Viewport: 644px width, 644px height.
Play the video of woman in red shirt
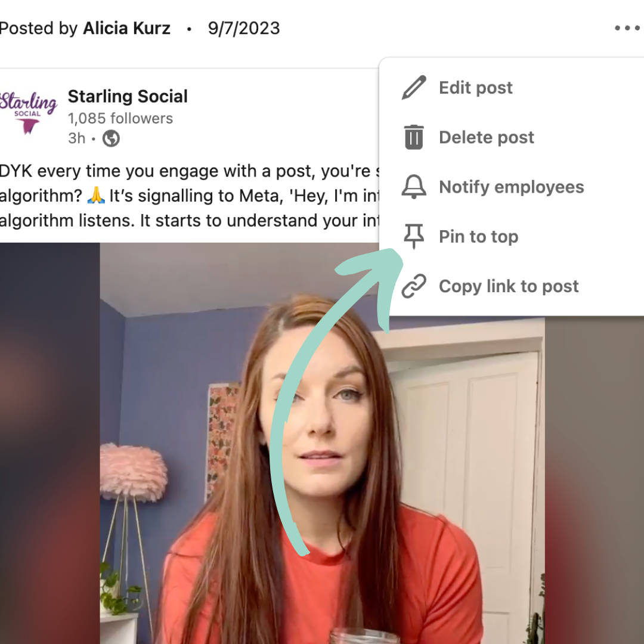coord(322,443)
